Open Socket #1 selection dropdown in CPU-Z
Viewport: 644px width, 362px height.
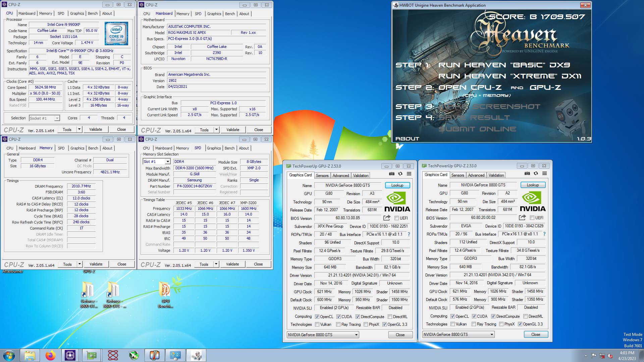pyautogui.click(x=44, y=118)
